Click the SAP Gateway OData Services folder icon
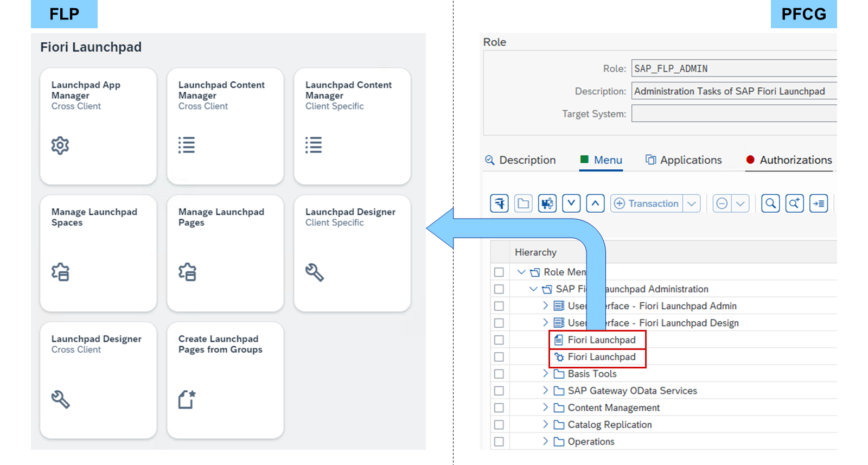The image size is (868, 465). point(559,391)
